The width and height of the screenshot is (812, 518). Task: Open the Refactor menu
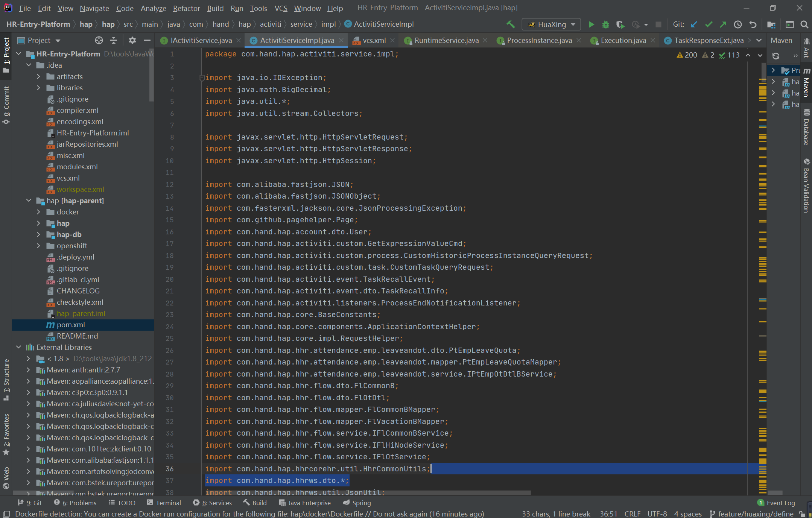coord(186,8)
